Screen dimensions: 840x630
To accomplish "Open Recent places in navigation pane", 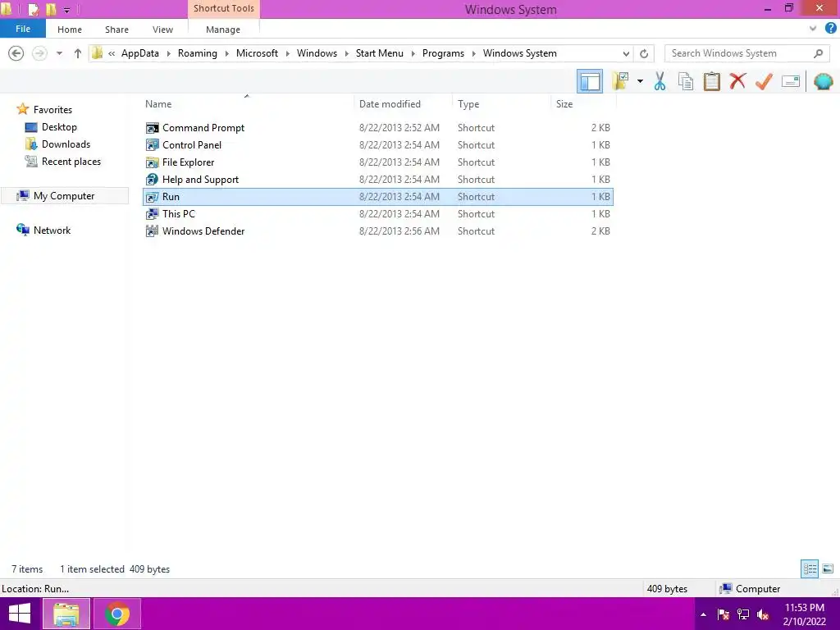I will click(x=63, y=162).
